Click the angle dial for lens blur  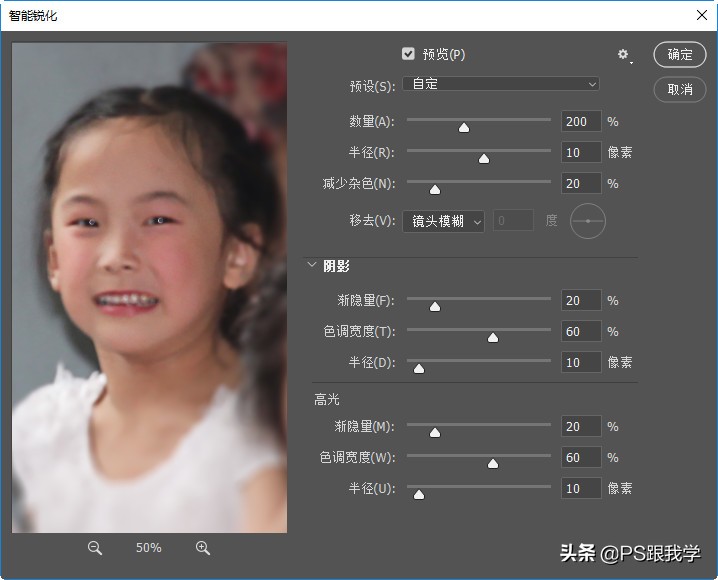coord(588,221)
